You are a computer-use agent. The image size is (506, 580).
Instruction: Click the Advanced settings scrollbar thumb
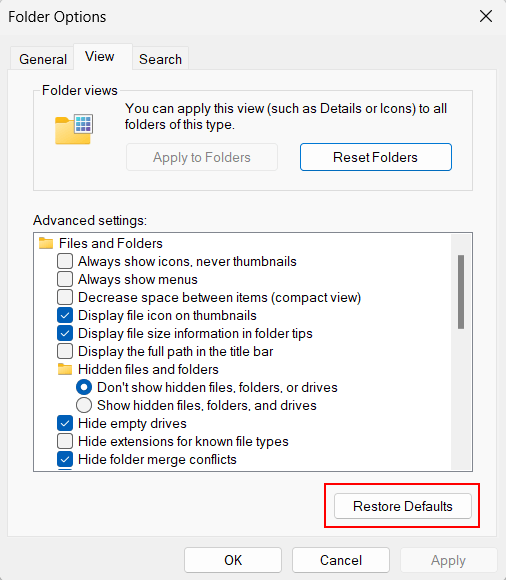pos(461,291)
